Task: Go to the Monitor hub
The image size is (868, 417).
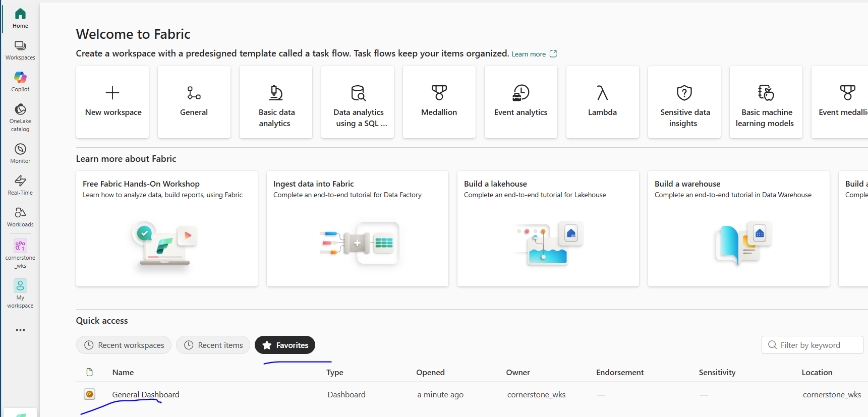Action: point(20,153)
